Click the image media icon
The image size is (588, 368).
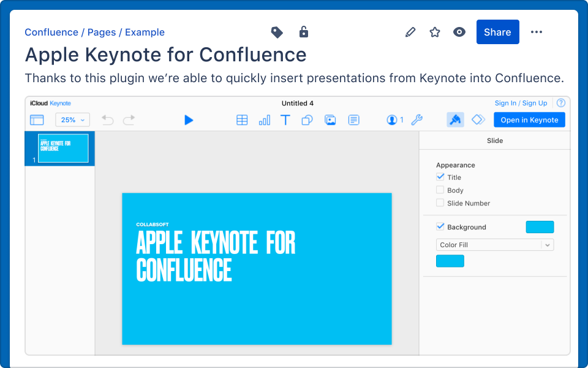(x=330, y=120)
